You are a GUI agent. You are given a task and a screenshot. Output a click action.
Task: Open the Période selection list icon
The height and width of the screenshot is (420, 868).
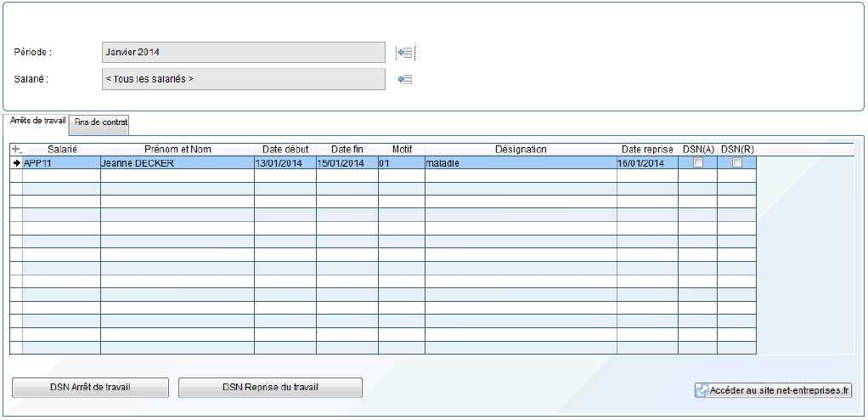click(405, 53)
